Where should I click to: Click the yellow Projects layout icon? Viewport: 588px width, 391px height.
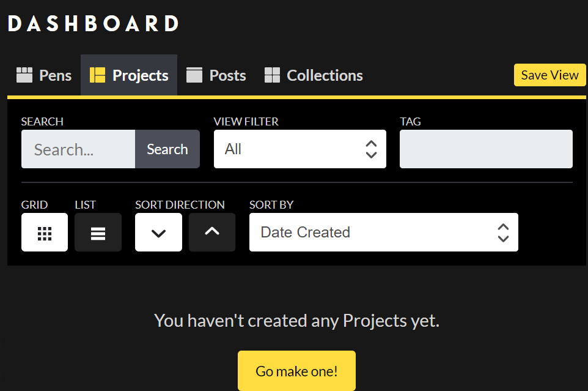(x=98, y=75)
